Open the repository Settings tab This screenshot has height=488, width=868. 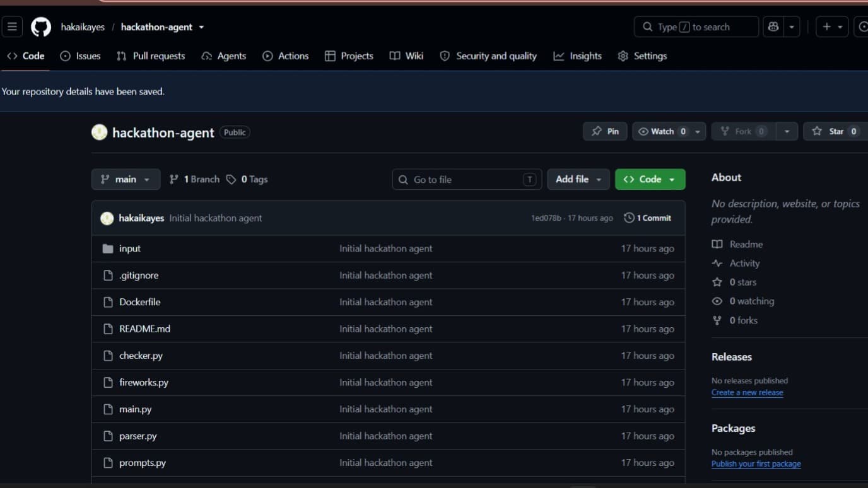642,56
